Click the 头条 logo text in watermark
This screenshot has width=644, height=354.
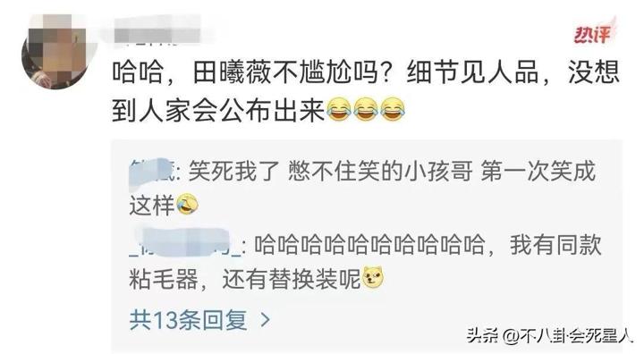[x=483, y=335]
